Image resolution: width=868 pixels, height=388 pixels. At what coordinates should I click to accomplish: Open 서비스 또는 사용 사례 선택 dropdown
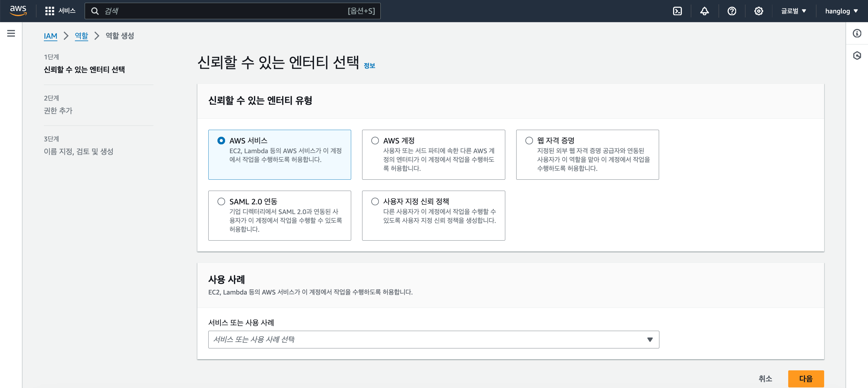tap(433, 340)
